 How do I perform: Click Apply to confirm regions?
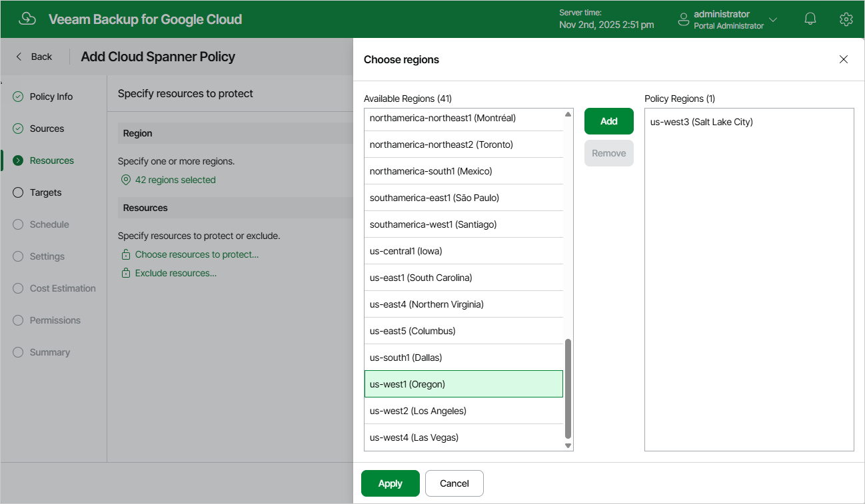pos(391,483)
